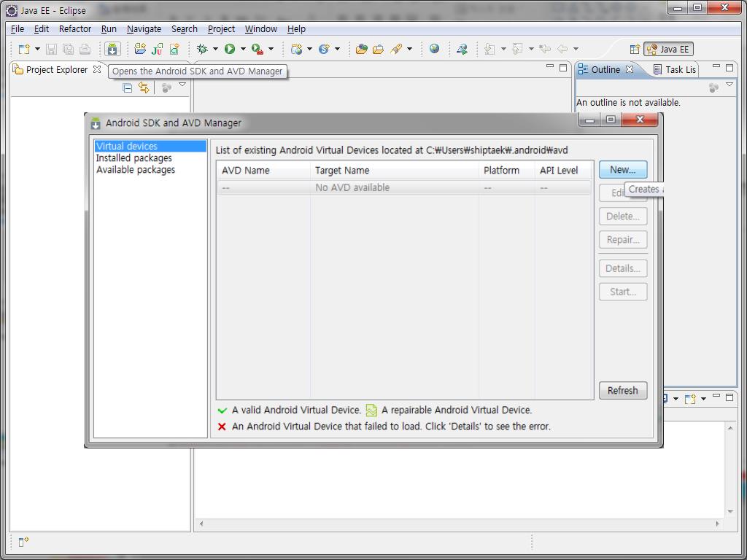Image resolution: width=747 pixels, height=560 pixels.
Task: Start the Debug bug icon
Action: [x=202, y=49]
